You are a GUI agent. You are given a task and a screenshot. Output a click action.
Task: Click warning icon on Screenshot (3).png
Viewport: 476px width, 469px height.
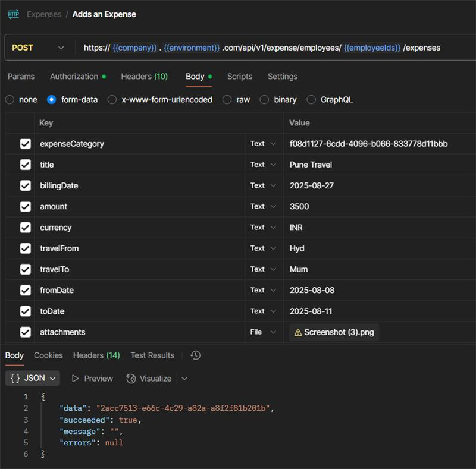pyautogui.click(x=297, y=332)
